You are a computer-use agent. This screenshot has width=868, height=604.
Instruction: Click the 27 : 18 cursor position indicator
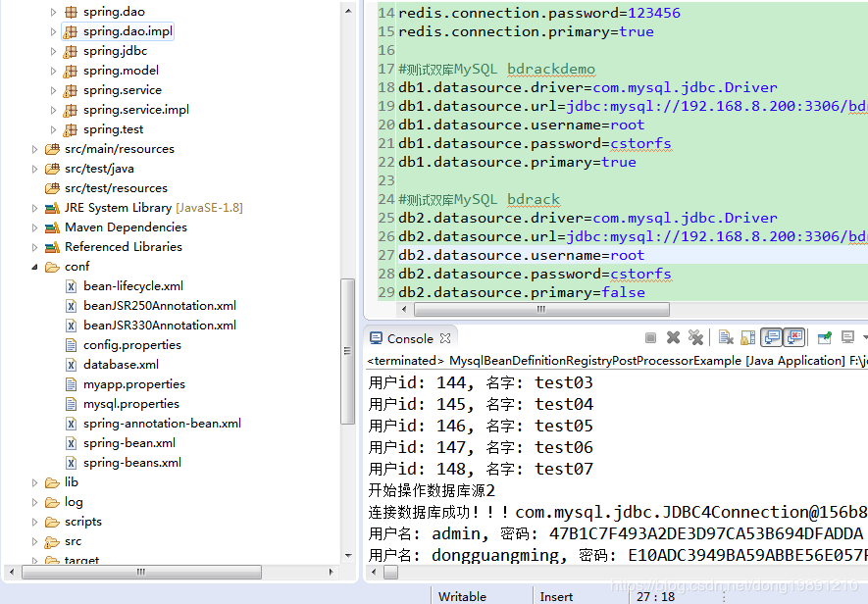(x=655, y=596)
